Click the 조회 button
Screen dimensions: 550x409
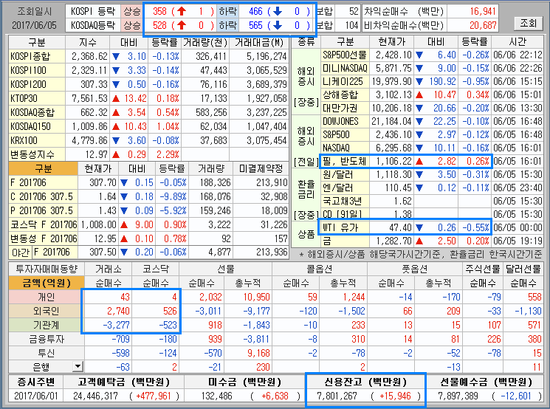tap(528, 24)
